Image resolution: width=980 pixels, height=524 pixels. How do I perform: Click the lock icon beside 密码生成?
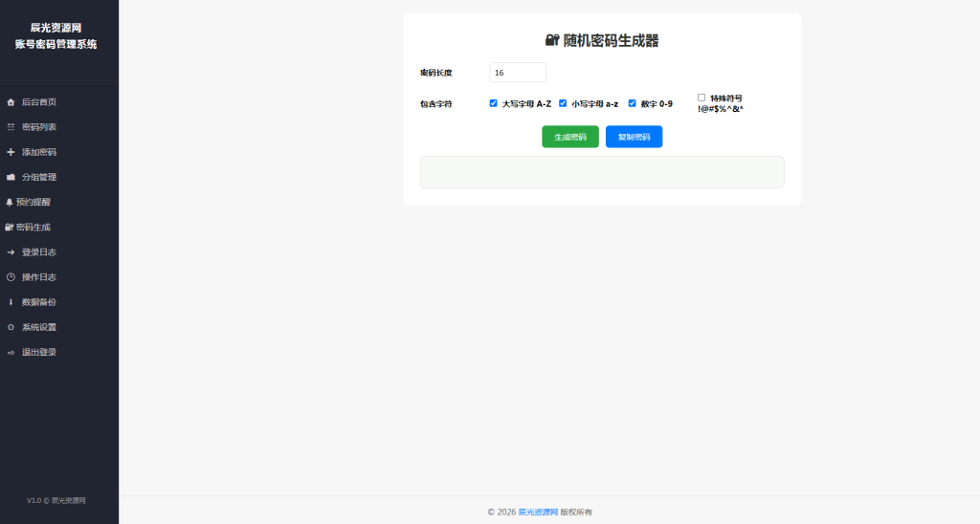point(10,228)
